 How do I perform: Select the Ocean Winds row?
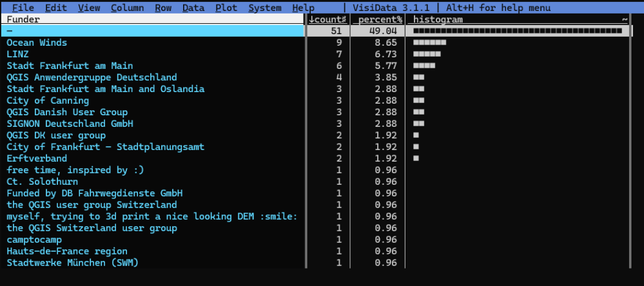[x=37, y=43]
